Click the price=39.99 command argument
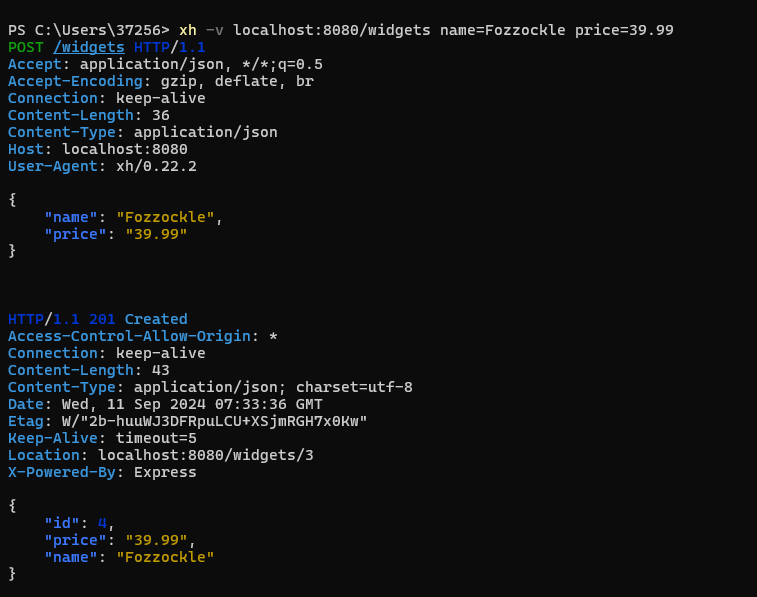This screenshot has height=597, width=757. pos(624,30)
